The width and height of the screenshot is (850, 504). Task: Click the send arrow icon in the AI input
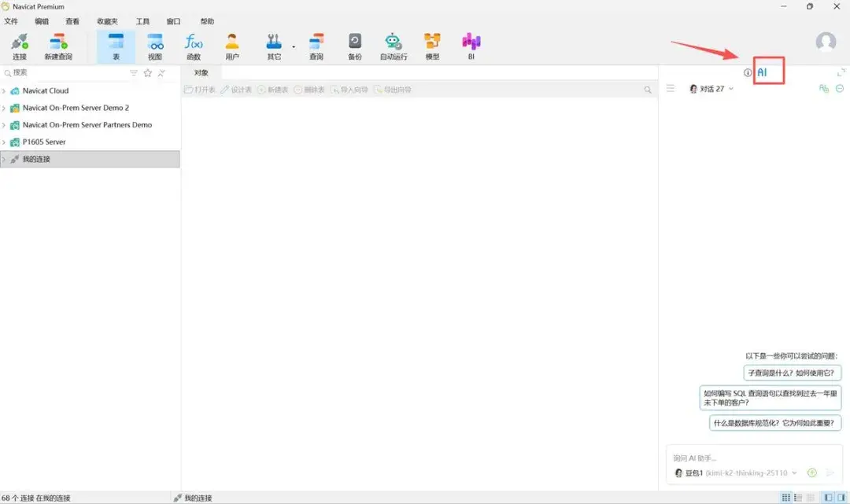pos(830,473)
